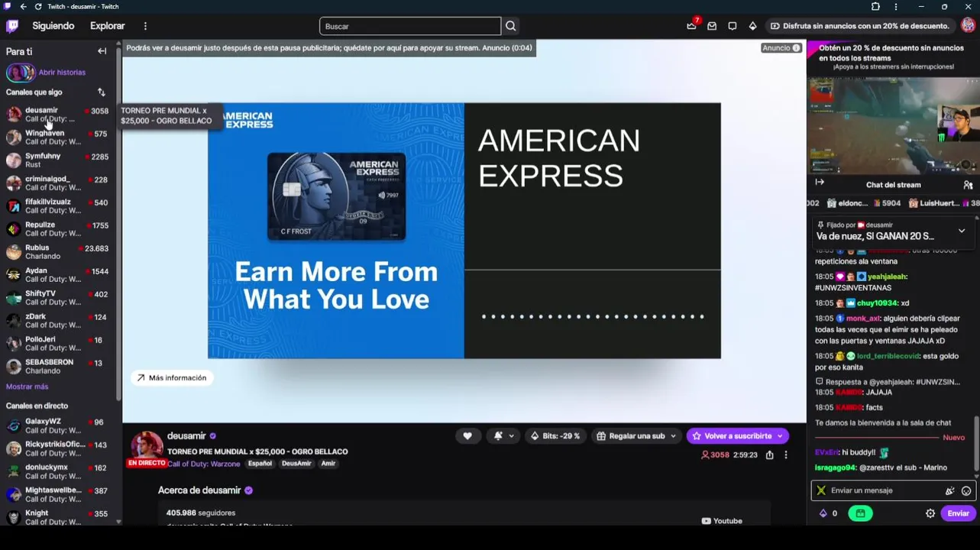Open the inbox mail icon

pyautogui.click(x=712, y=26)
